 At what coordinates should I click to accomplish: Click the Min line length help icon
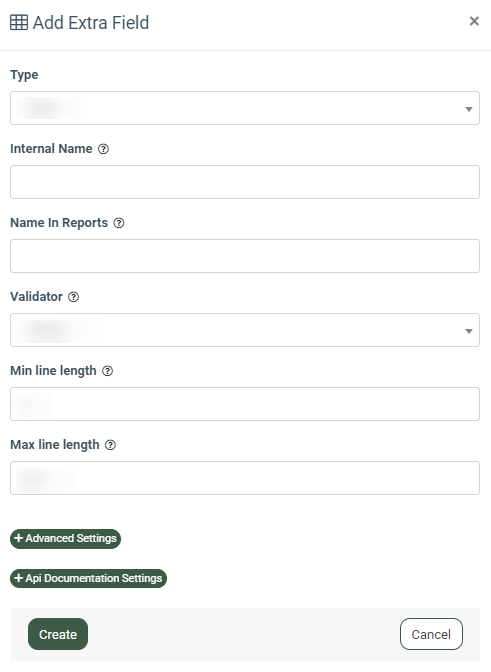coord(108,371)
